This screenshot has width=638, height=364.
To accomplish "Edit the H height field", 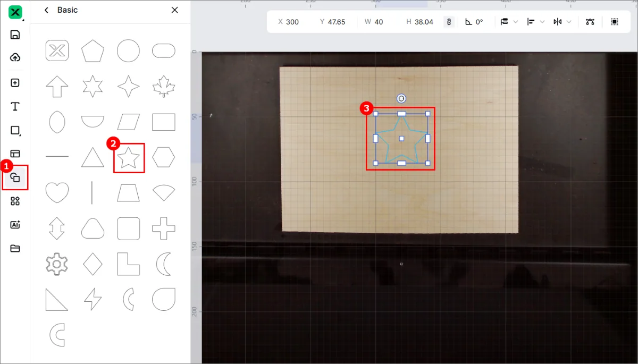I will pyautogui.click(x=420, y=22).
